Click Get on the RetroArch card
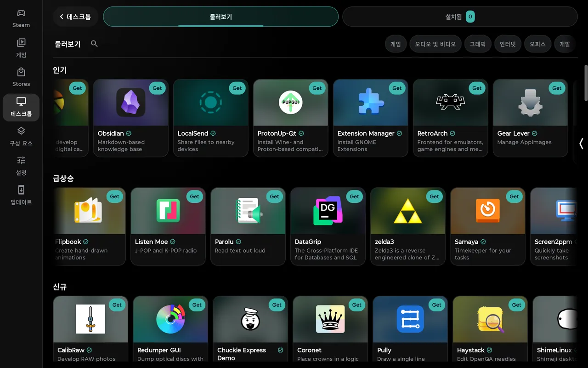This screenshot has width=588, height=368. [477, 88]
